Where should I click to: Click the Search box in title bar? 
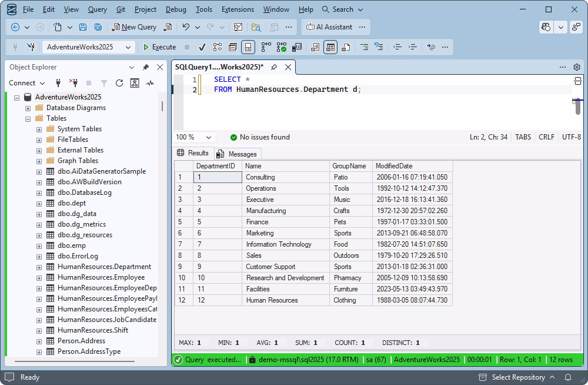click(342, 9)
